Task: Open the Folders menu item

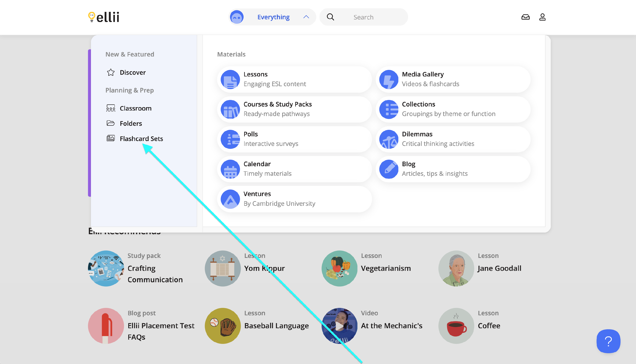Action: pyautogui.click(x=131, y=123)
